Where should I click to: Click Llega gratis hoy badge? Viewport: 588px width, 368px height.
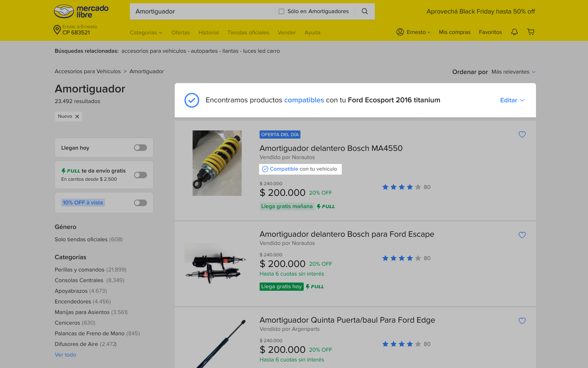tap(281, 287)
